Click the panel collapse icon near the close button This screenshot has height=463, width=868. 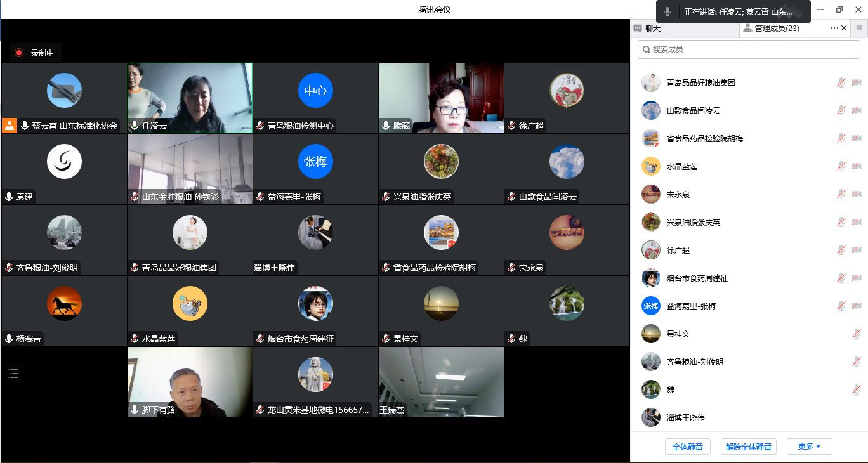pyautogui.click(x=860, y=28)
